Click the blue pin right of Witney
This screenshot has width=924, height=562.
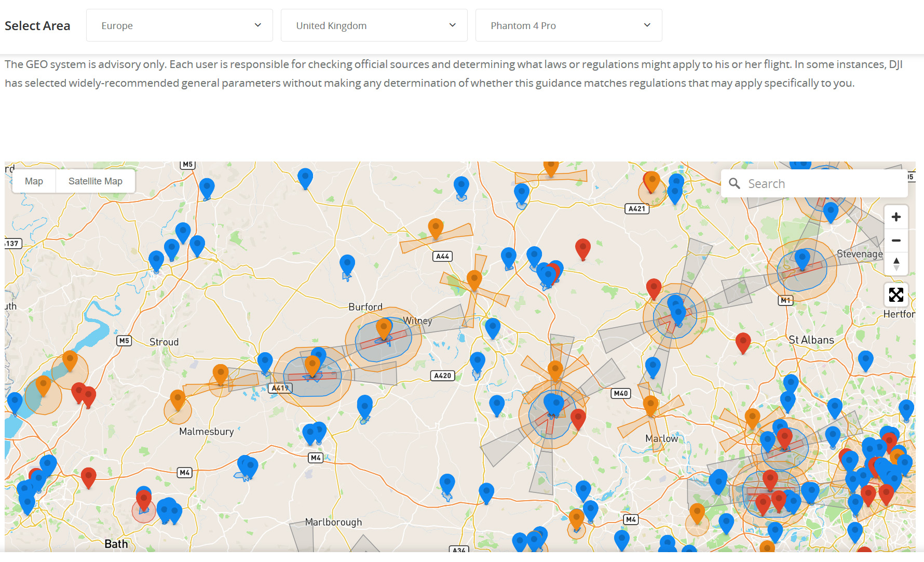tap(492, 329)
